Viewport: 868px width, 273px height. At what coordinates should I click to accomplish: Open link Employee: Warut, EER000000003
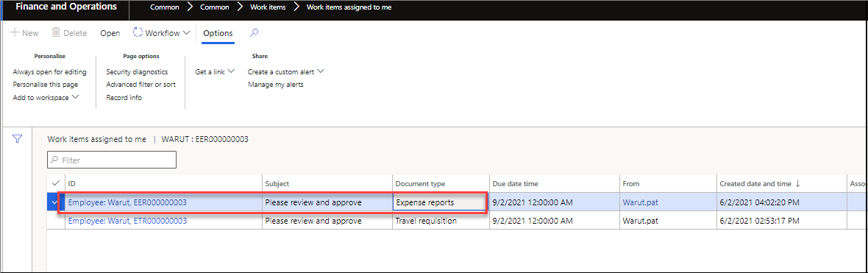(127, 202)
